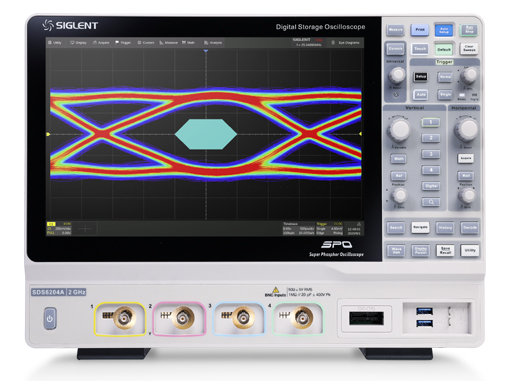Click the teal hexagon eye mask
The height and width of the screenshot is (381, 515).
(206, 134)
